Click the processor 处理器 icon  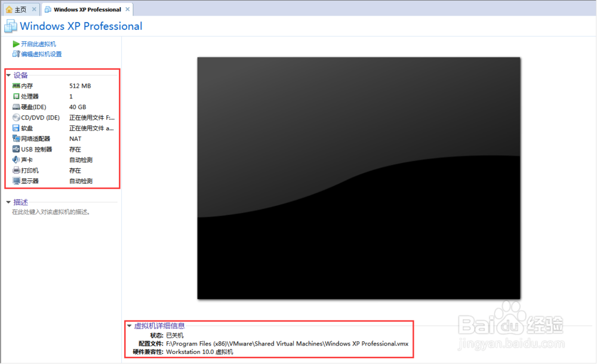tap(16, 96)
